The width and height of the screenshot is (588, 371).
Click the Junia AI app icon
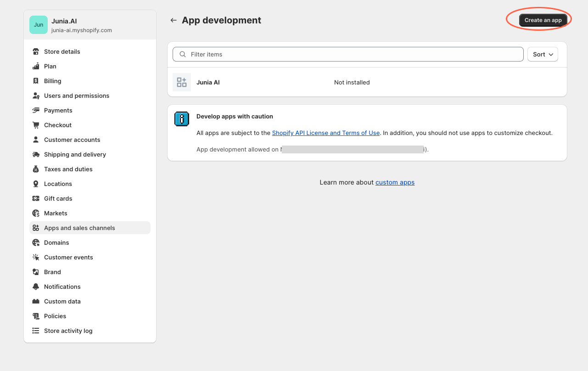(181, 82)
